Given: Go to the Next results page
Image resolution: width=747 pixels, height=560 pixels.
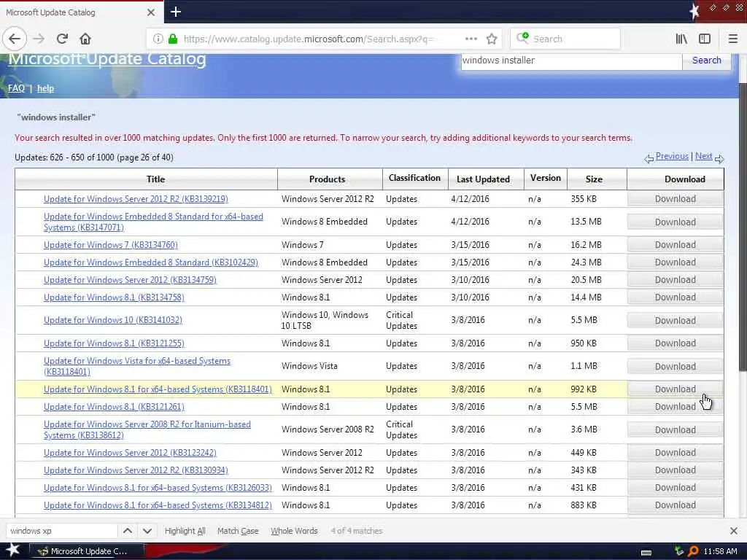Looking at the screenshot, I should click(x=704, y=156).
